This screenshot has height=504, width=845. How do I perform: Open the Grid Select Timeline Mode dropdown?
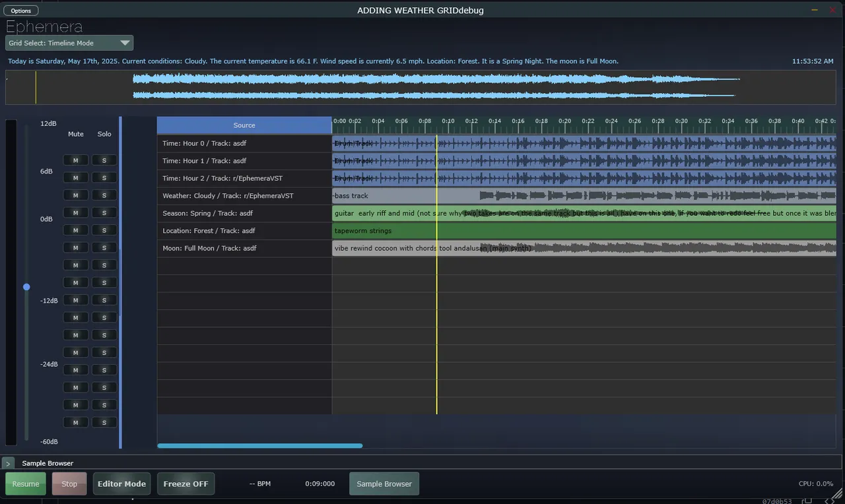pos(69,43)
